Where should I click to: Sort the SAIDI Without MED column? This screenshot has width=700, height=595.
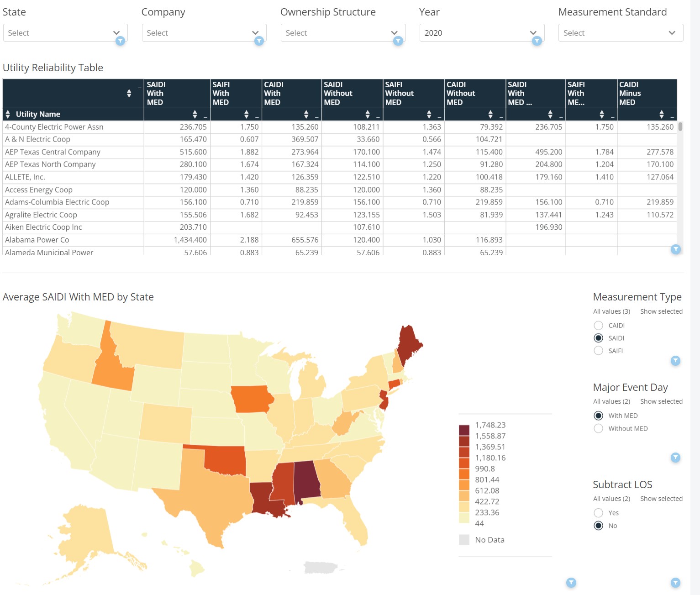pyautogui.click(x=368, y=114)
